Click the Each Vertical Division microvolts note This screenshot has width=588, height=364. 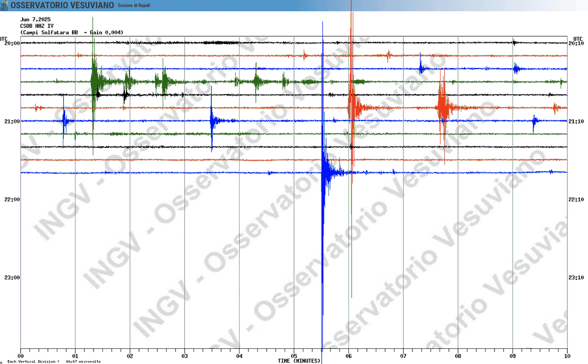(54, 361)
